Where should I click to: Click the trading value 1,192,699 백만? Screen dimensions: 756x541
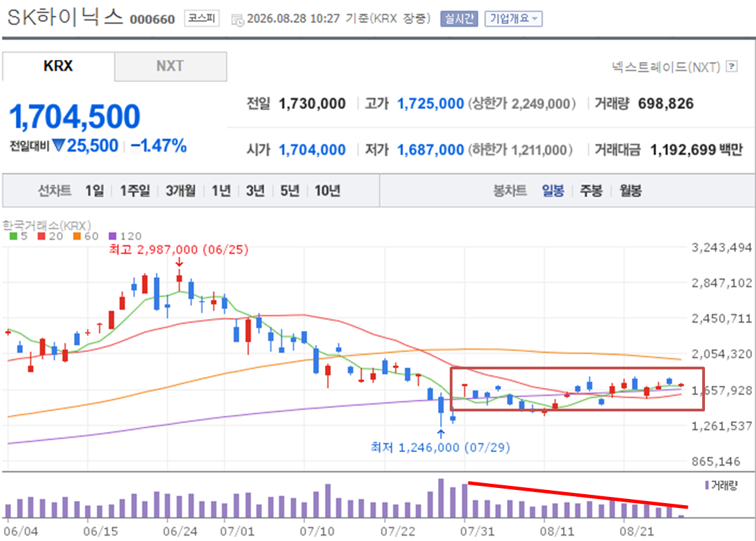(x=697, y=150)
